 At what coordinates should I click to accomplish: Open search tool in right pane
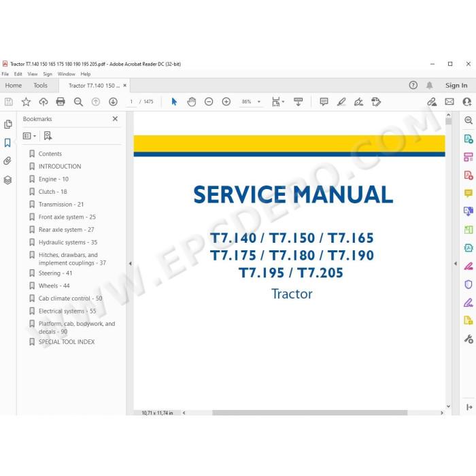click(469, 120)
